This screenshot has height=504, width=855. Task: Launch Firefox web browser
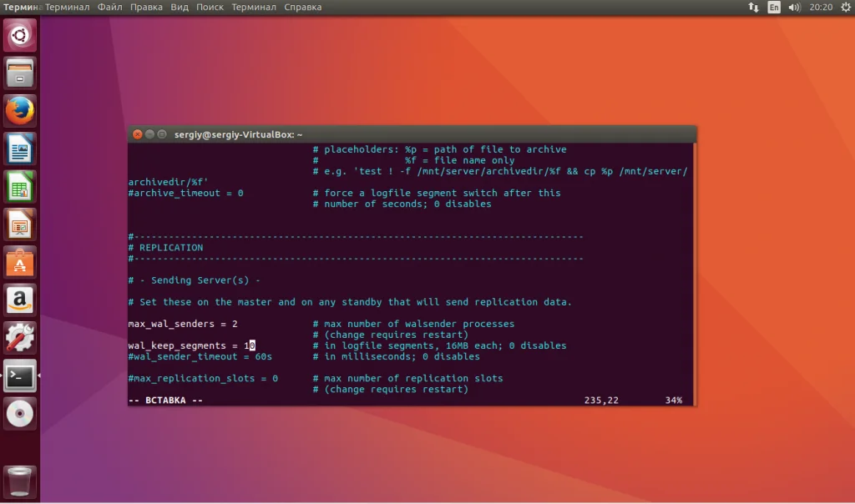point(20,111)
